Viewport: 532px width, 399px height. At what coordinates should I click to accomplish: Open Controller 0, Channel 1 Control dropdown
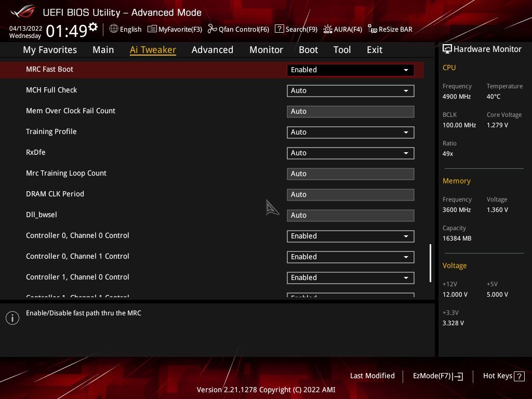351,257
